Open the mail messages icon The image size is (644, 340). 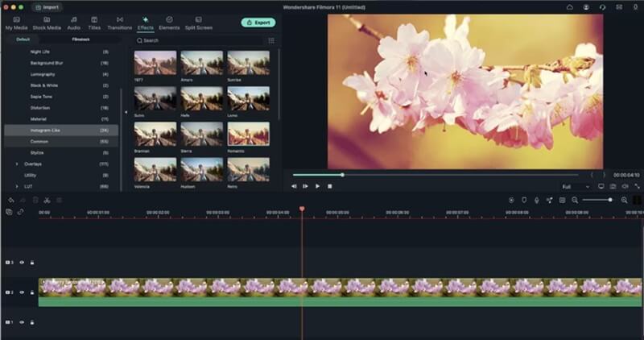619,7
